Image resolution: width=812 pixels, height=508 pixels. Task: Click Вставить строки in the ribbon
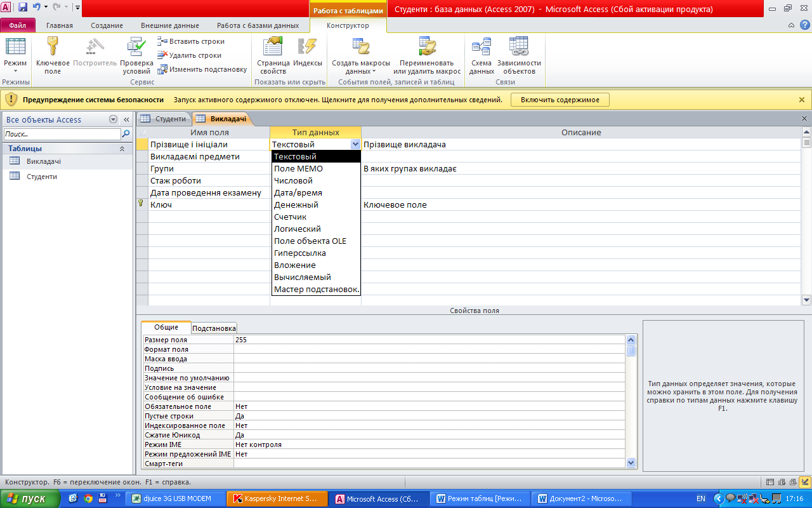point(191,41)
